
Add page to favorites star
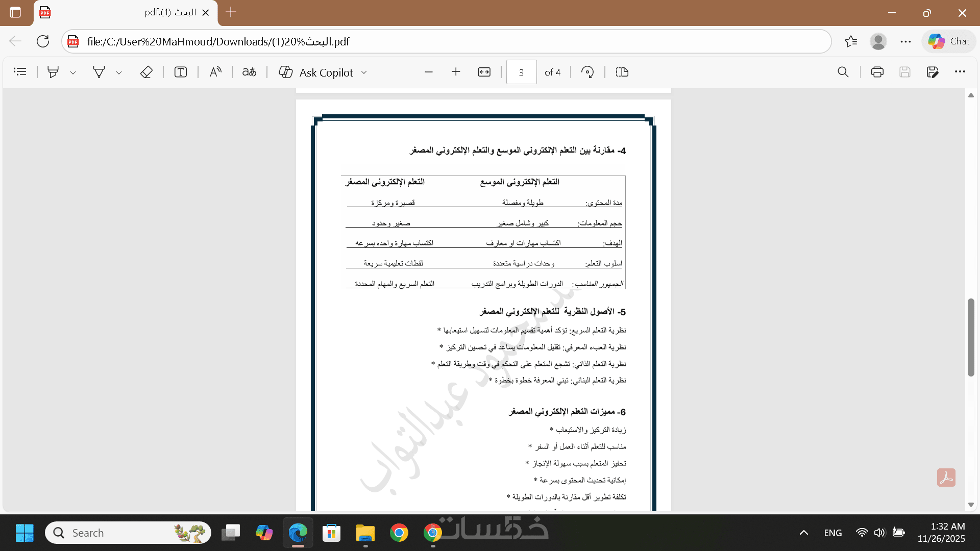click(x=851, y=41)
